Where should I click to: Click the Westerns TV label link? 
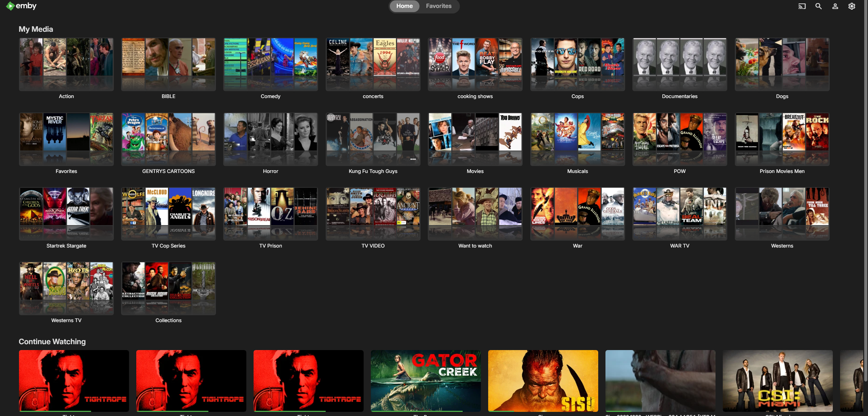(66, 320)
